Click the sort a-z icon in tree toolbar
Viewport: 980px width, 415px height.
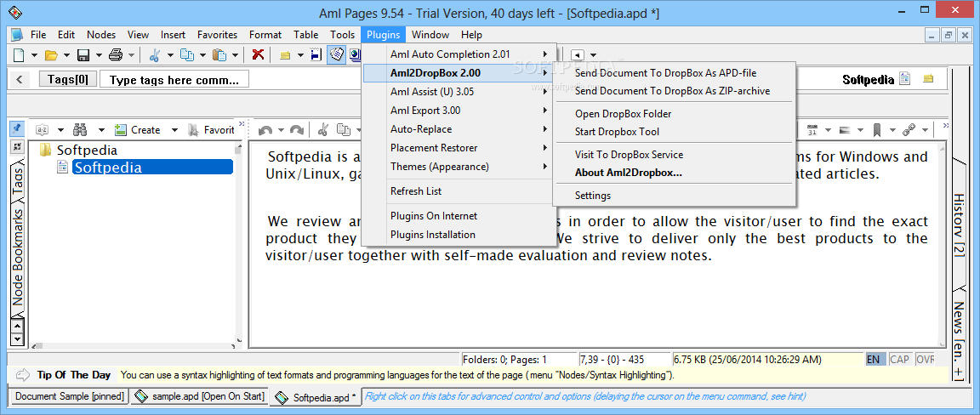pos(43,130)
